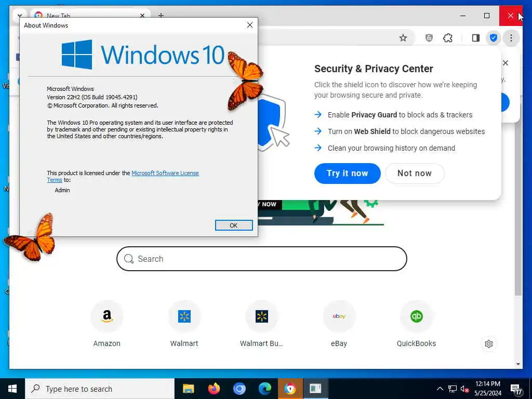
Task: Click the muted volume tray icon
Action: click(x=465, y=389)
